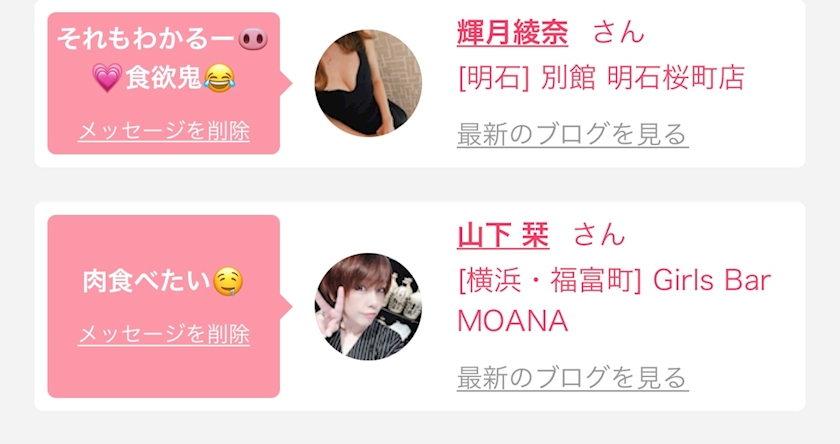Click the sparkling pink heart emoji
Image resolution: width=840 pixels, height=444 pixels.
coord(107,78)
